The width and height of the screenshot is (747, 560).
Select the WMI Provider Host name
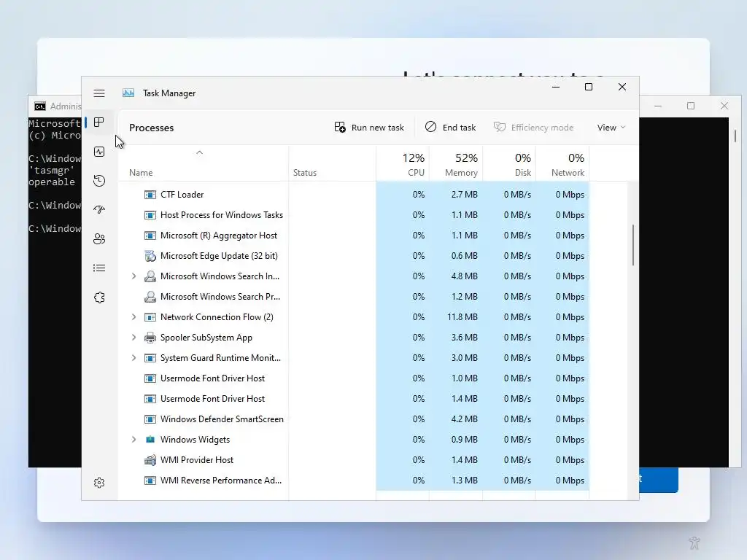[197, 460]
